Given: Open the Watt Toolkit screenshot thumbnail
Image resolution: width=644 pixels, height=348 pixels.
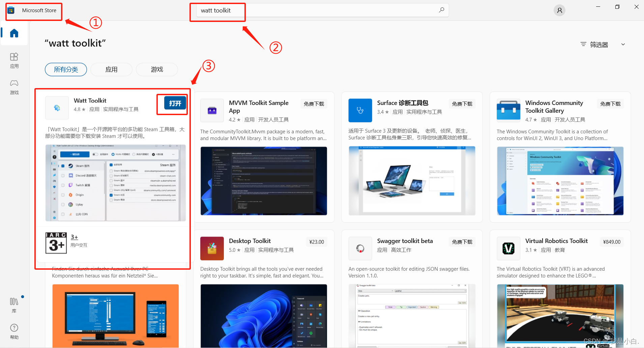Looking at the screenshot, I should pos(116,183).
